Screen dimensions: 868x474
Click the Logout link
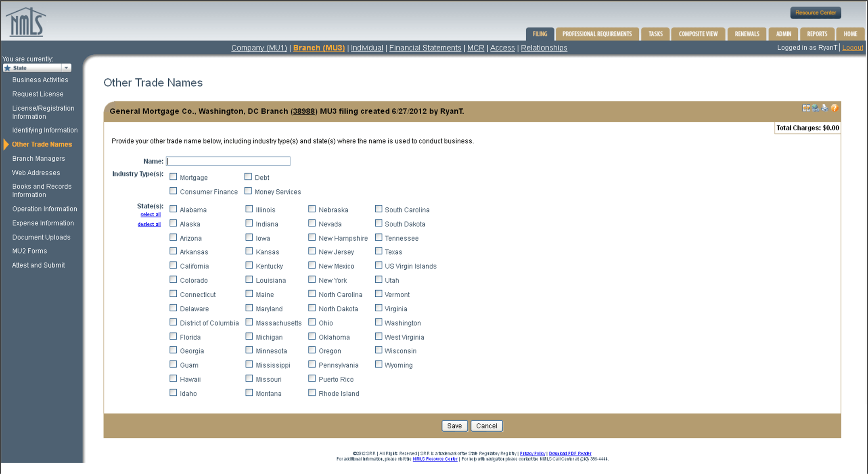pyautogui.click(x=852, y=48)
